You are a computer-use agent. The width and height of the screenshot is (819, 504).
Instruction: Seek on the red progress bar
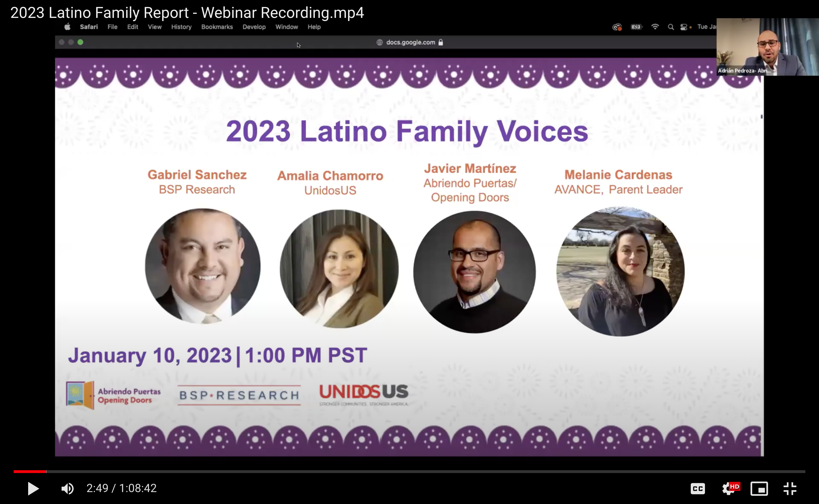tap(30, 472)
